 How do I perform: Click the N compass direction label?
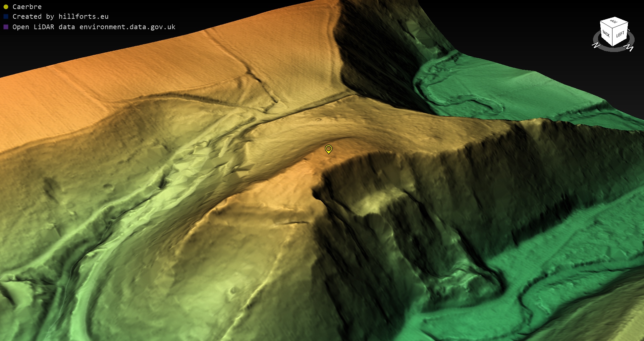[596, 45]
